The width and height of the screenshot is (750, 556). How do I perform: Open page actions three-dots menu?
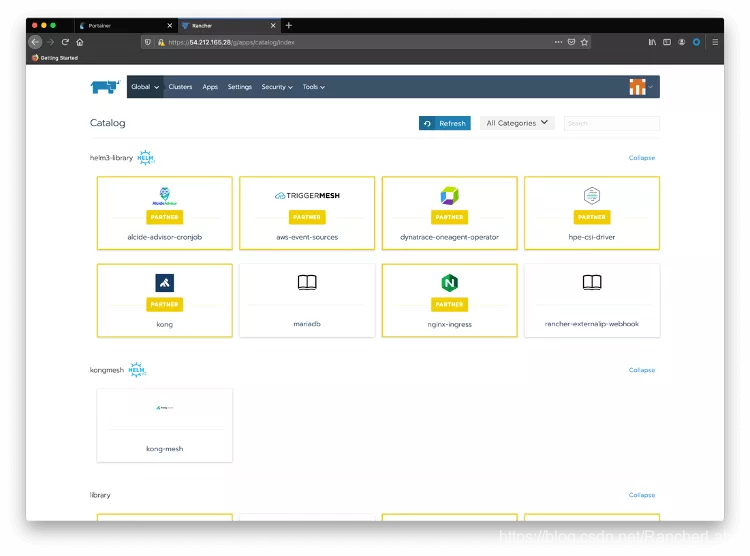pos(558,42)
